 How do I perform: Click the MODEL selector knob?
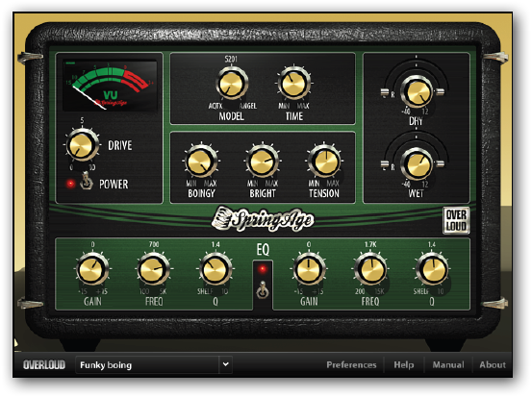[232, 84]
